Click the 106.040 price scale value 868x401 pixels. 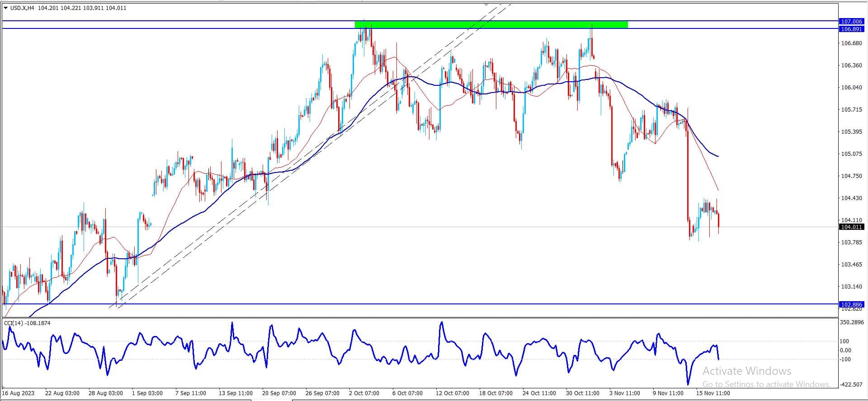pyautogui.click(x=851, y=87)
